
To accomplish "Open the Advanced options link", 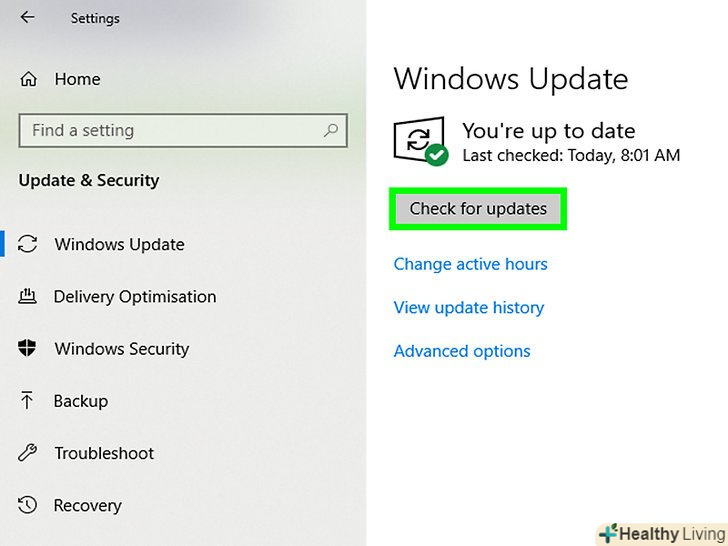I will [x=462, y=351].
